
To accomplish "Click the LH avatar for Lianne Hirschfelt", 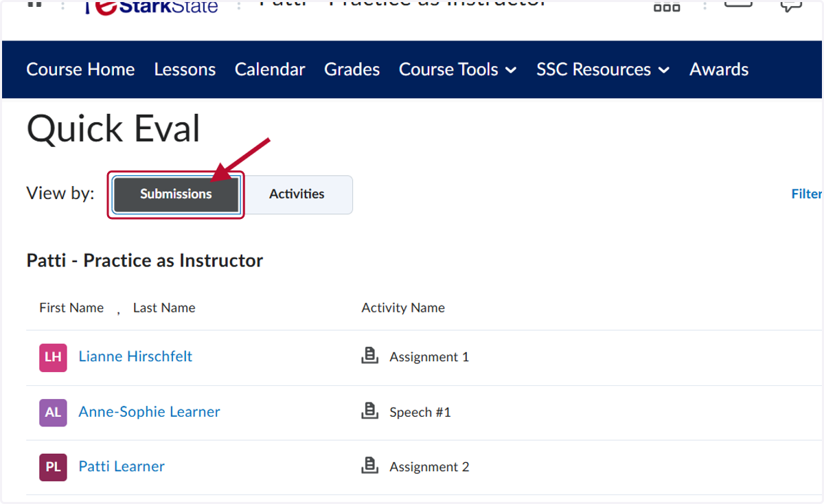I will click(53, 357).
